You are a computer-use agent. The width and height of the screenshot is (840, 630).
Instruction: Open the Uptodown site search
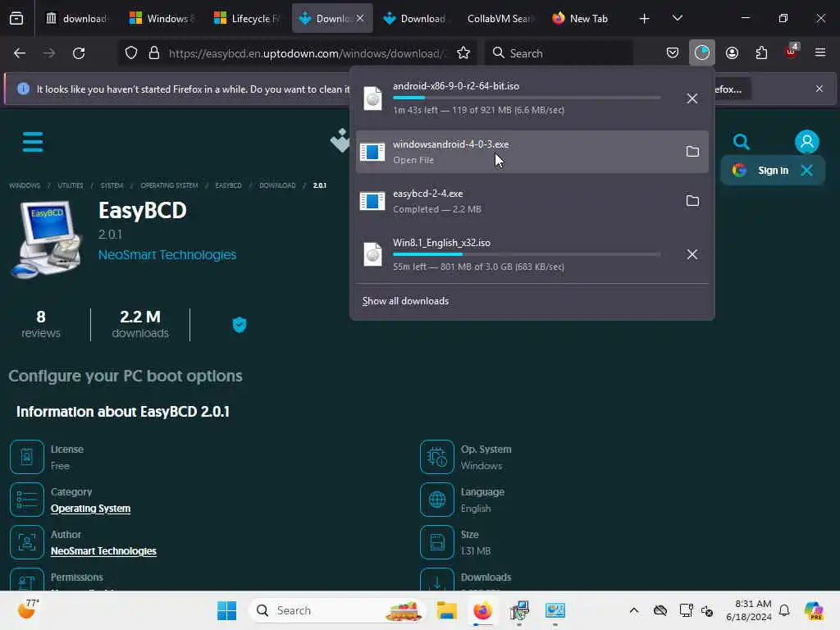[x=742, y=142]
